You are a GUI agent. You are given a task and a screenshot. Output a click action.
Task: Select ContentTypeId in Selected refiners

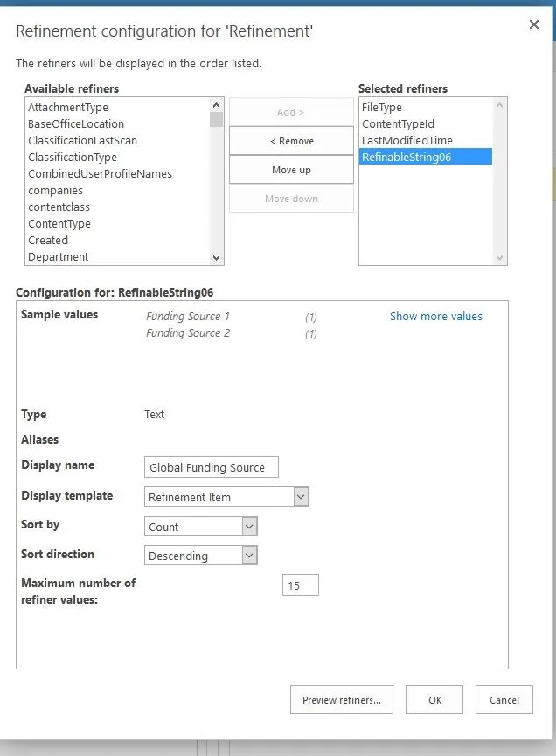[398, 124]
